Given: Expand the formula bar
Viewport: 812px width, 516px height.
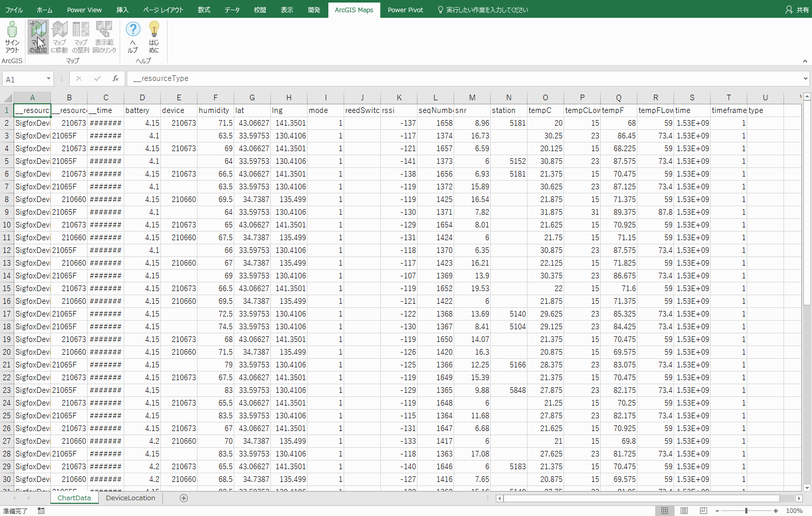Looking at the screenshot, I should [x=805, y=78].
